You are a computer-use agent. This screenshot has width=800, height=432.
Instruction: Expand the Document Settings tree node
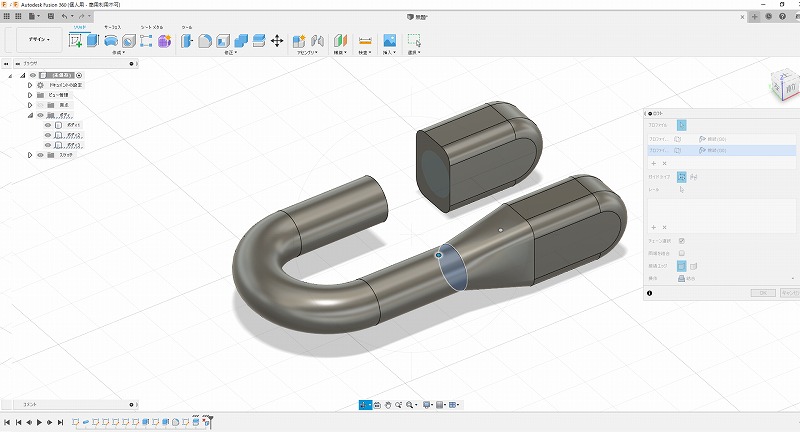30,85
